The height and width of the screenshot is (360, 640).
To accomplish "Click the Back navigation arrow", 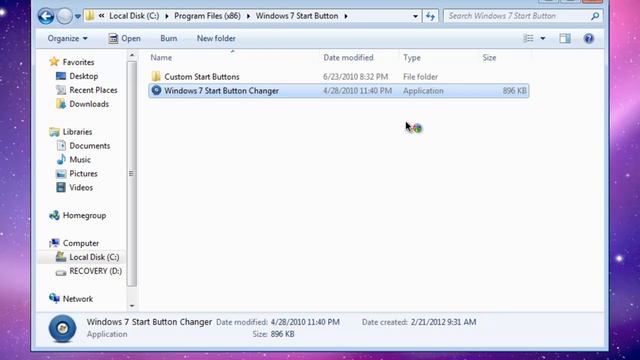I will tap(46, 16).
